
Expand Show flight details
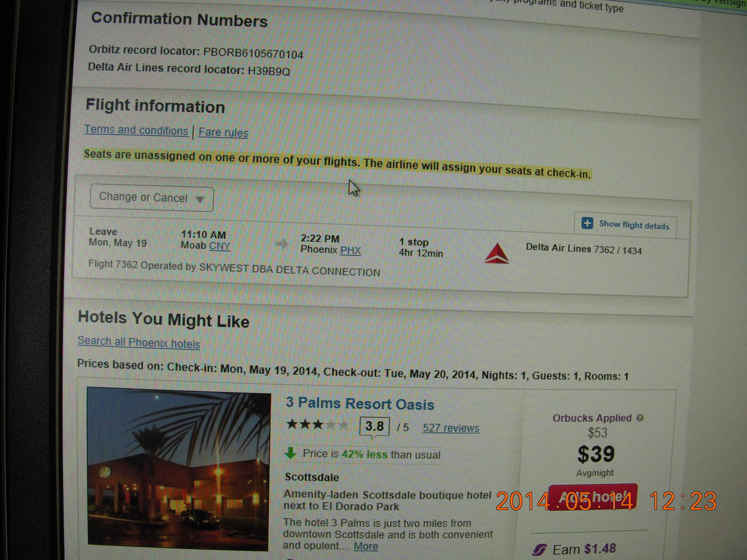click(626, 224)
